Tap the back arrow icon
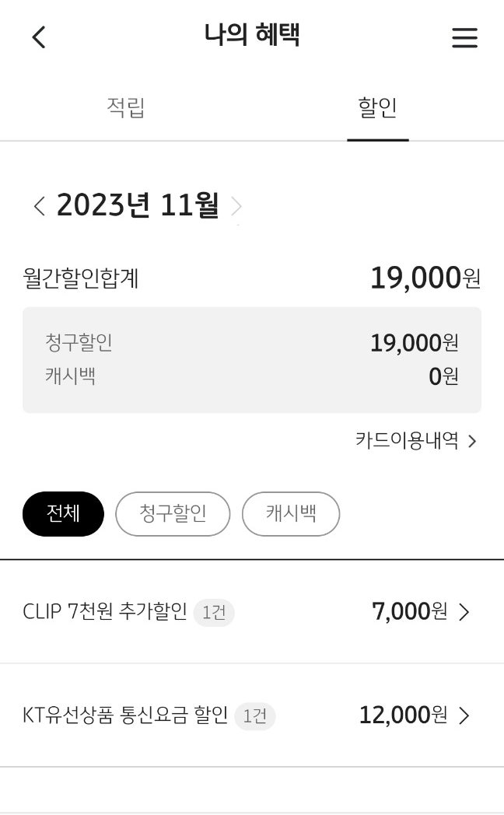Image resolution: width=504 pixels, height=815 pixels. [x=39, y=37]
